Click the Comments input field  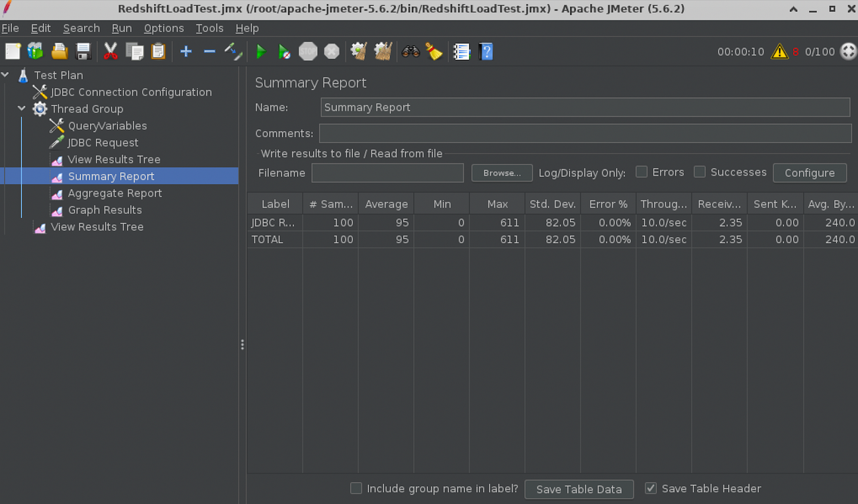pyautogui.click(x=585, y=134)
